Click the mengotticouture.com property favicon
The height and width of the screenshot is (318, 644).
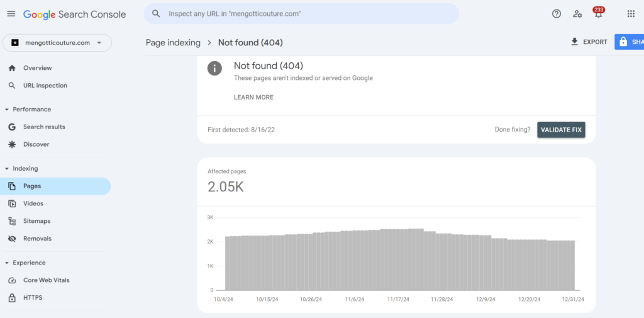(x=15, y=43)
